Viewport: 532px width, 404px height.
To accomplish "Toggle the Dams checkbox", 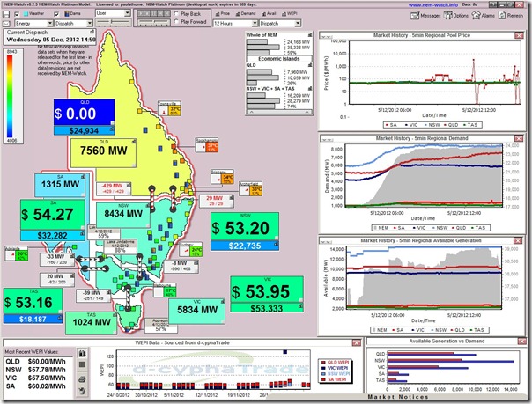I will tap(57, 14).
